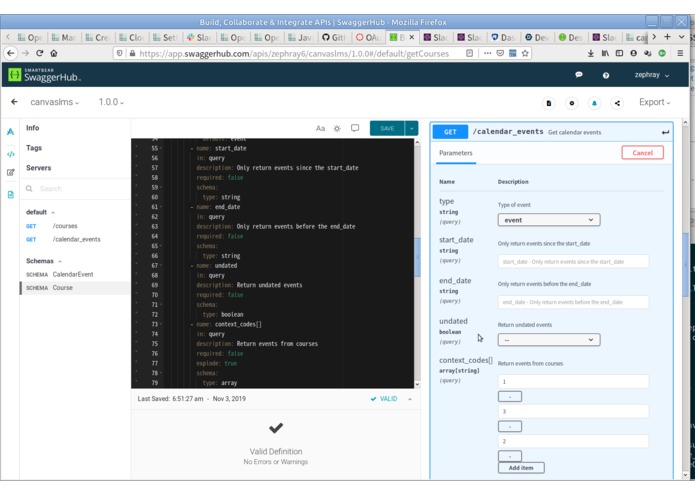The image size is (695, 494).
Task: Fold code at line 55 arrow
Action: pyautogui.click(x=160, y=148)
